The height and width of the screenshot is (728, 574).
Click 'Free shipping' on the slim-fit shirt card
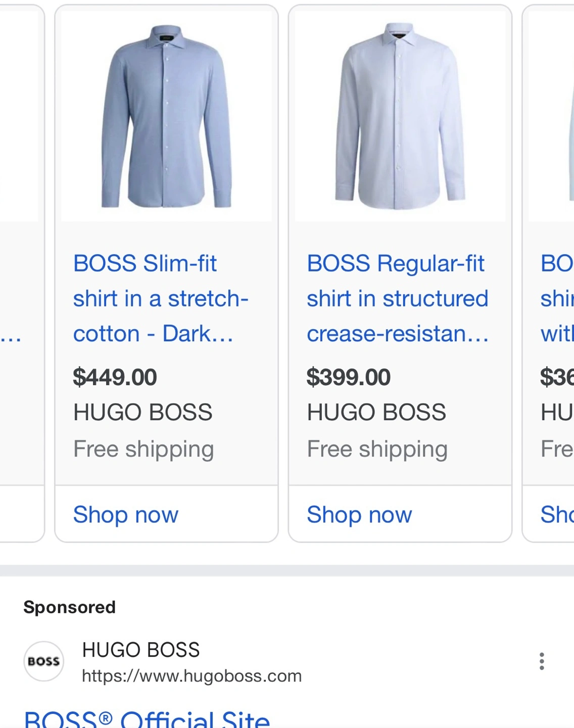pos(143,449)
